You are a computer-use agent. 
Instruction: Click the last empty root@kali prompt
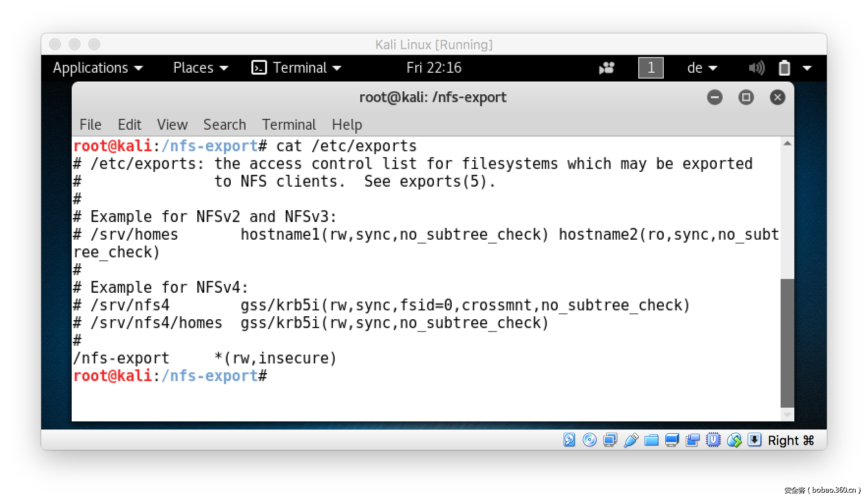pyautogui.click(x=170, y=376)
